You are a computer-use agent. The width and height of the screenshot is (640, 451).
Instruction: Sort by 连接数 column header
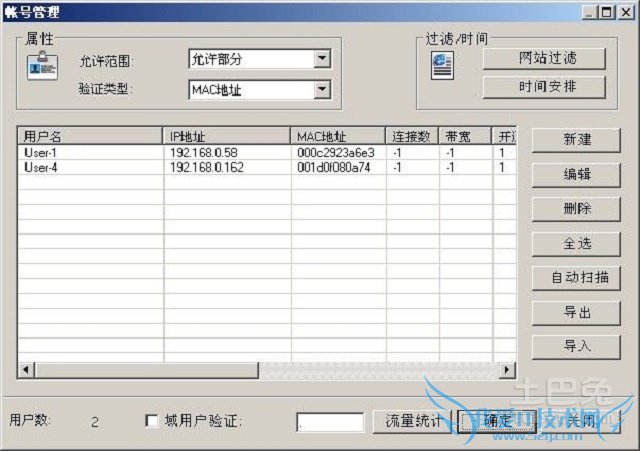[x=412, y=136]
